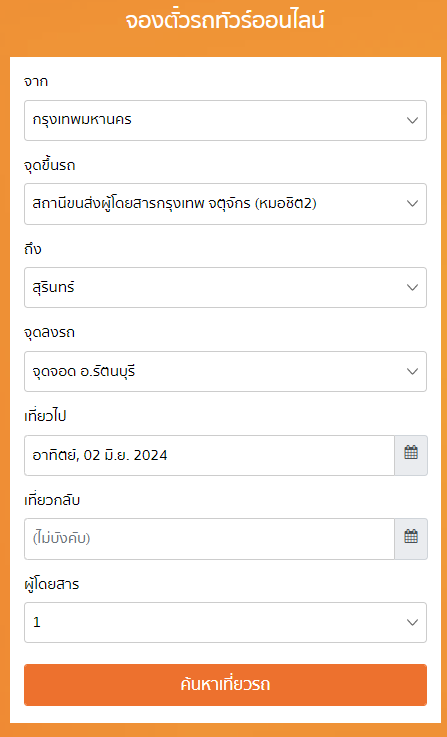
Task: Click the departure date field อาทิตย์, 02 มิ.ย. 2024
Action: pyautogui.click(x=209, y=455)
